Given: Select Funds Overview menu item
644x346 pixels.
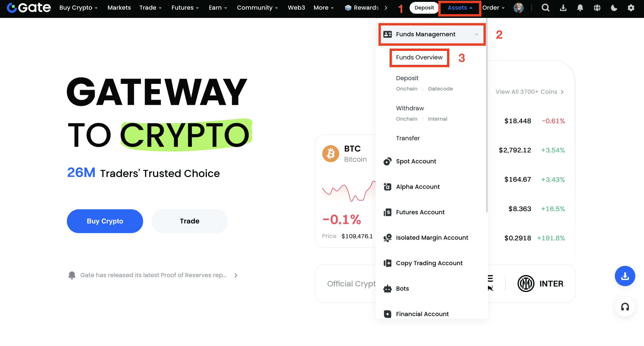Looking at the screenshot, I should coord(419,57).
